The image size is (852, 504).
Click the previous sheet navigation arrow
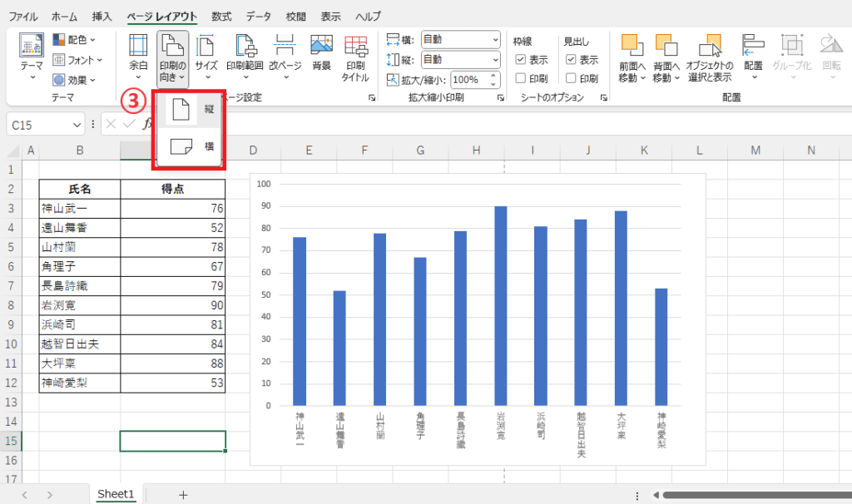pos(24,495)
